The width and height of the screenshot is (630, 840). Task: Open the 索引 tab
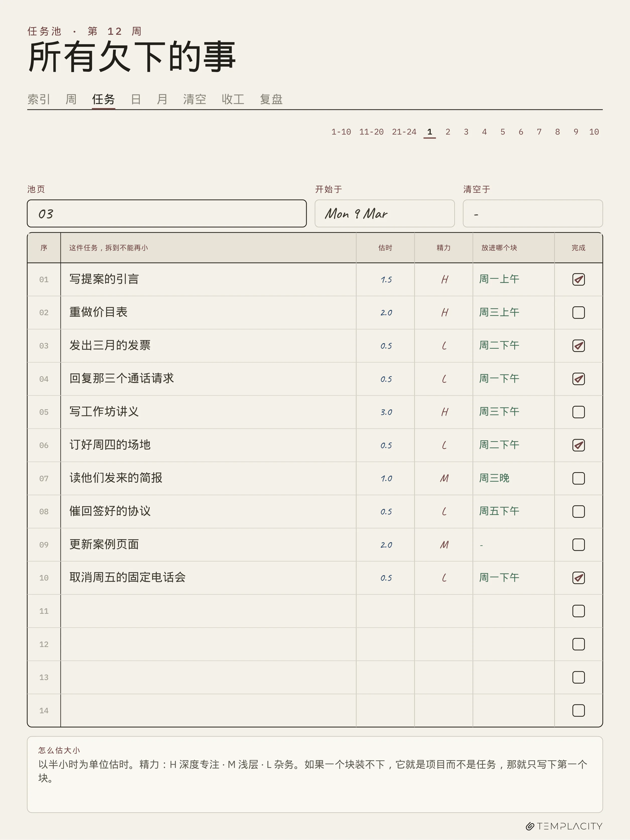pyautogui.click(x=39, y=99)
